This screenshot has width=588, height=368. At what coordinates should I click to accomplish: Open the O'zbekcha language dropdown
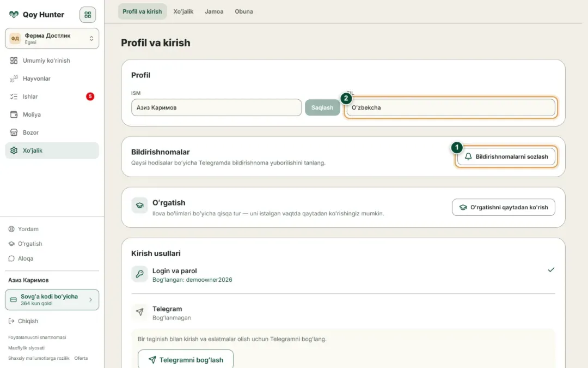450,107
